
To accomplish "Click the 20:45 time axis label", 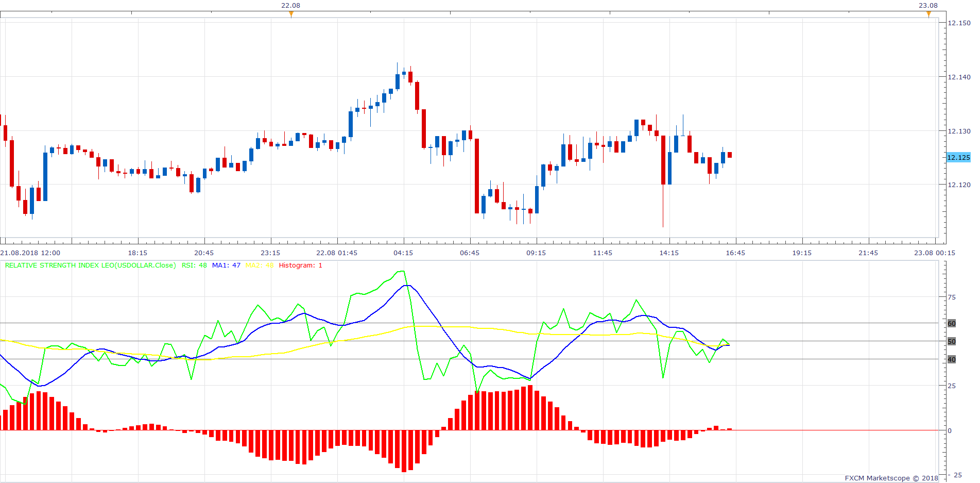I will click(204, 253).
